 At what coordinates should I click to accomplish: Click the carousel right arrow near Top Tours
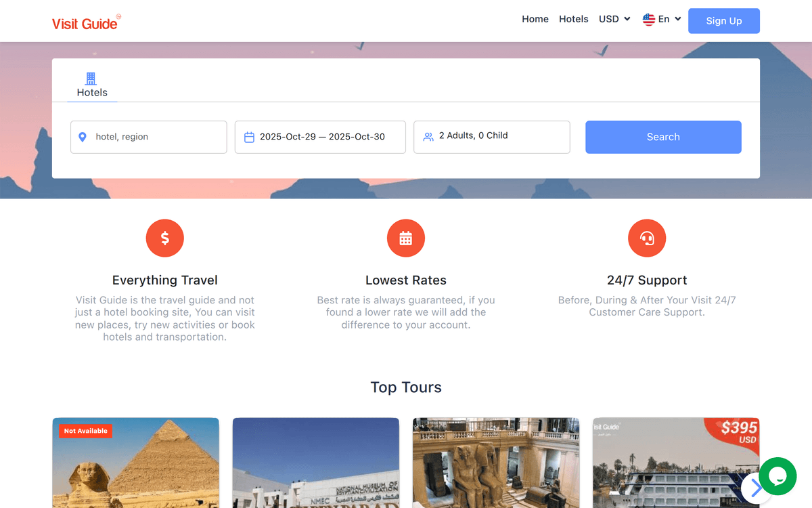tap(756, 487)
